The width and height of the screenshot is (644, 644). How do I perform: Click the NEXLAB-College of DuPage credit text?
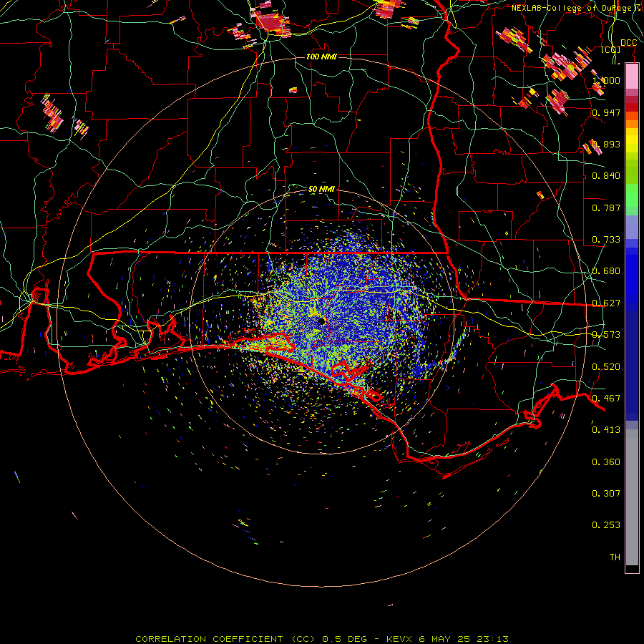tap(571, 8)
